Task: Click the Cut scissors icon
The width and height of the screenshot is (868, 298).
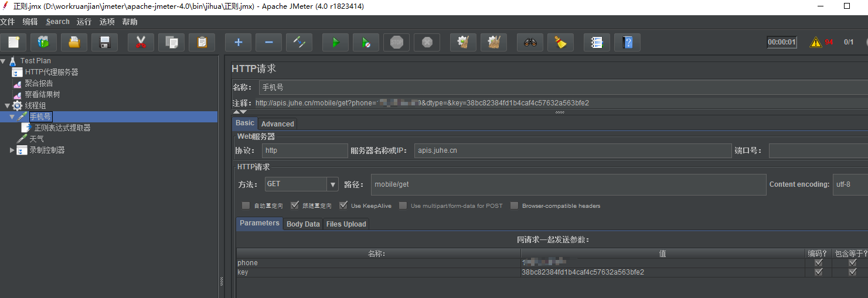Action: (141, 42)
